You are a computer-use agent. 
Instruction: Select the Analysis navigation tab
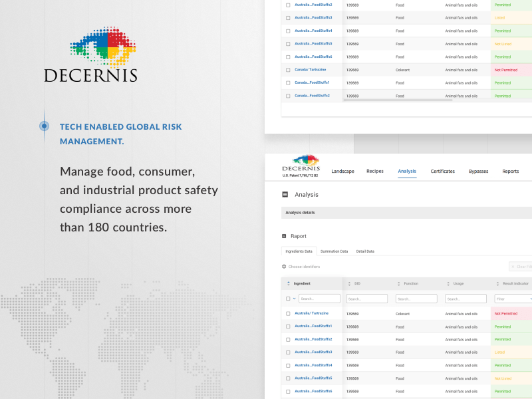[x=407, y=171]
